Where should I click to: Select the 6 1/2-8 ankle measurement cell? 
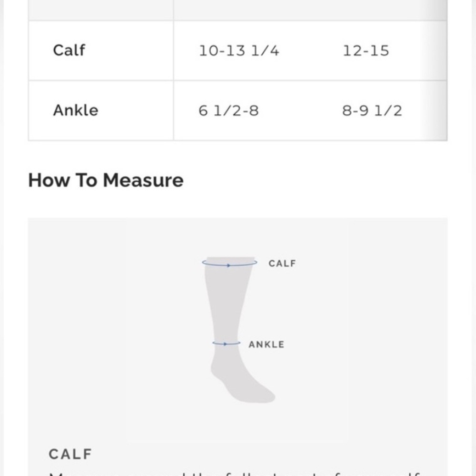tap(228, 110)
